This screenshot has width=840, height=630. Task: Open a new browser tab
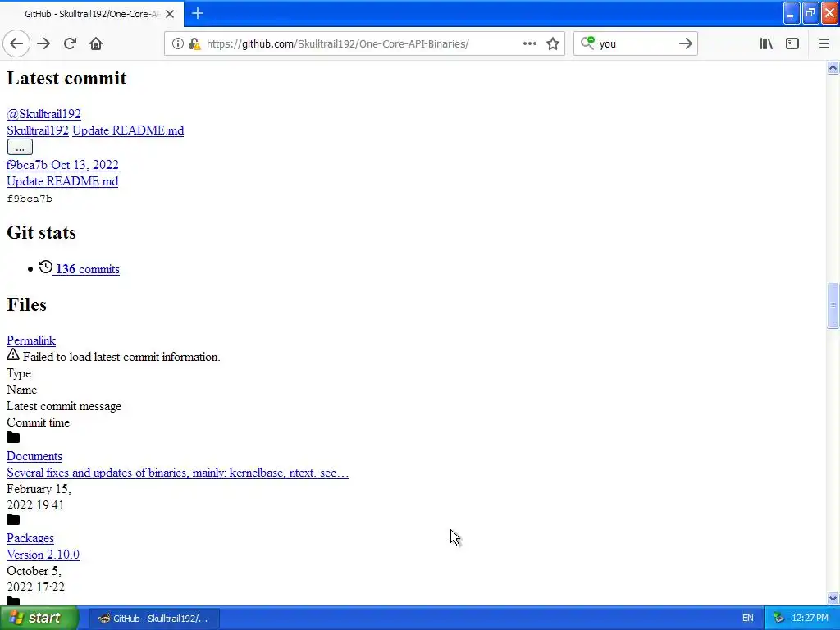point(198,13)
